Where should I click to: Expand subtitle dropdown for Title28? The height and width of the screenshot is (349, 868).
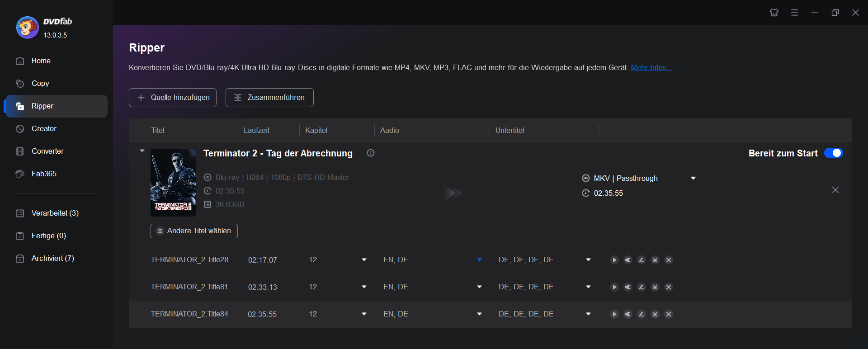pos(588,259)
